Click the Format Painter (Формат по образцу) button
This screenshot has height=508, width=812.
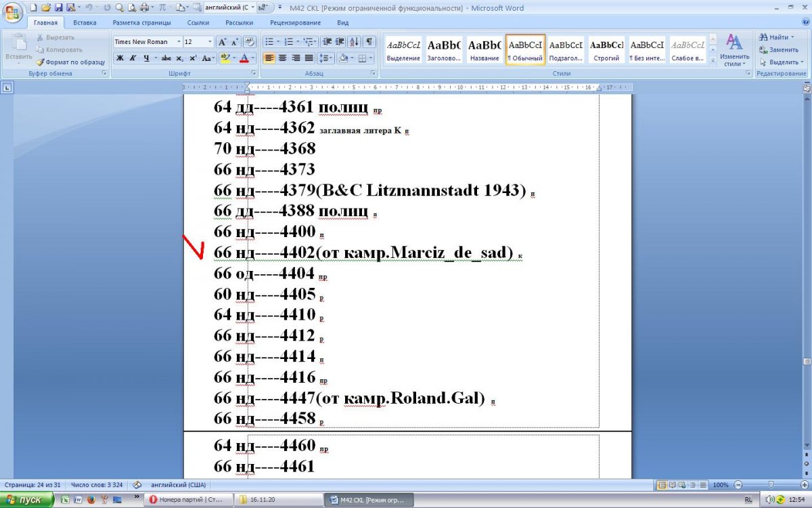click(70, 62)
